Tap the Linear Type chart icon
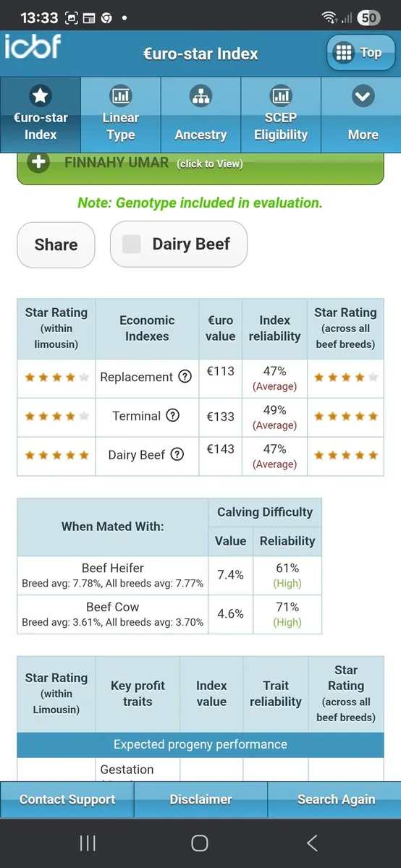401x868 pixels. coord(120,95)
